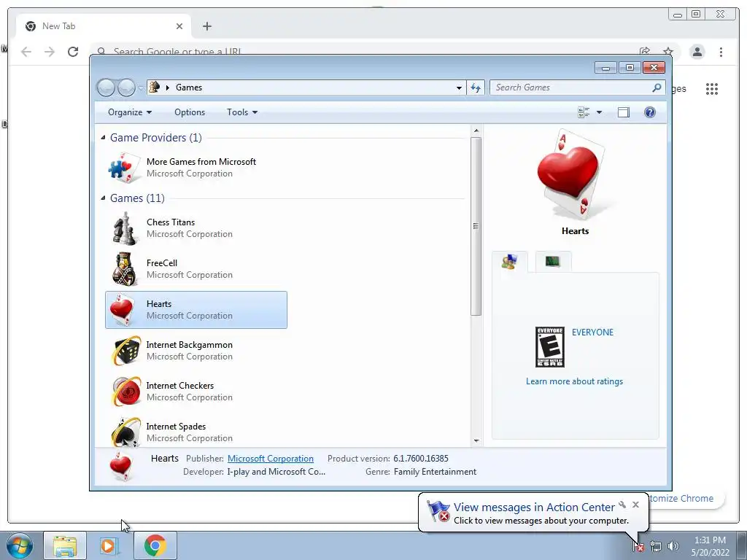
Task: Select the Internet Spades icon
Action: pos(126,432)
